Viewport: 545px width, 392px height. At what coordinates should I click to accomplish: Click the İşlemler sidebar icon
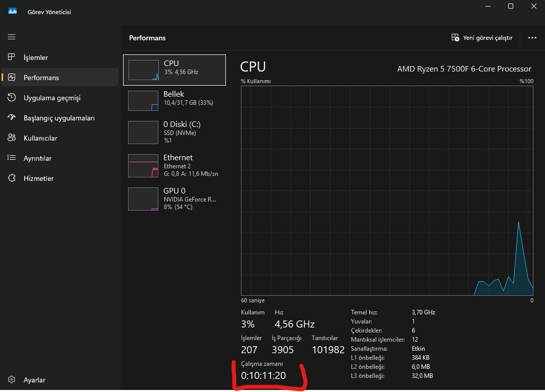[x=12, y=57]
